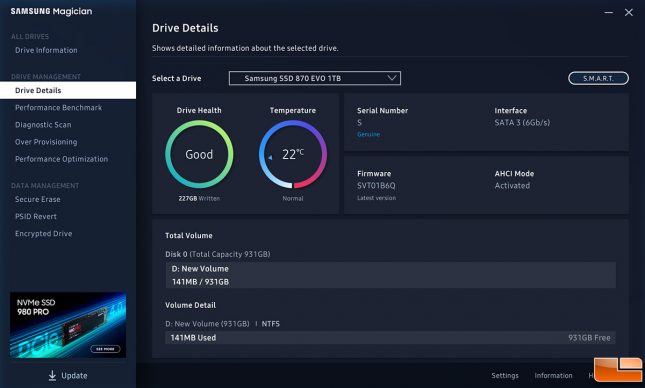Click the D: New Volume capacity bar
Screen dimensions: 645x388
(390, 275)
